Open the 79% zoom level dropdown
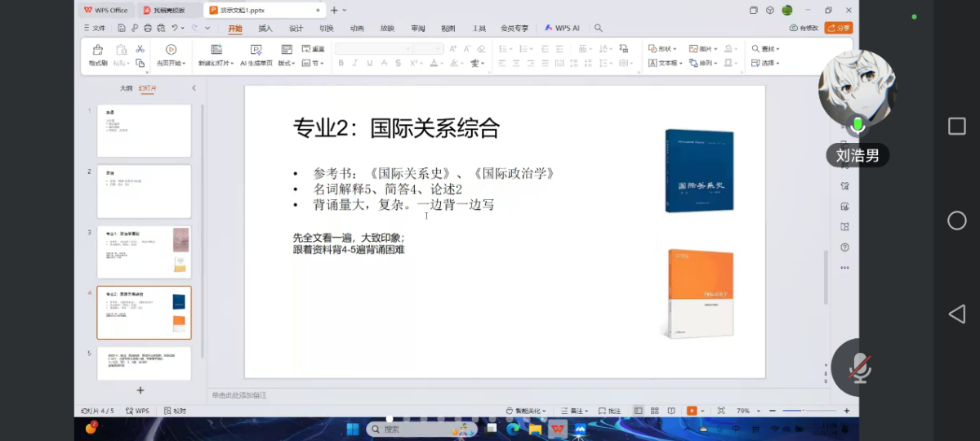 (746, 411)
